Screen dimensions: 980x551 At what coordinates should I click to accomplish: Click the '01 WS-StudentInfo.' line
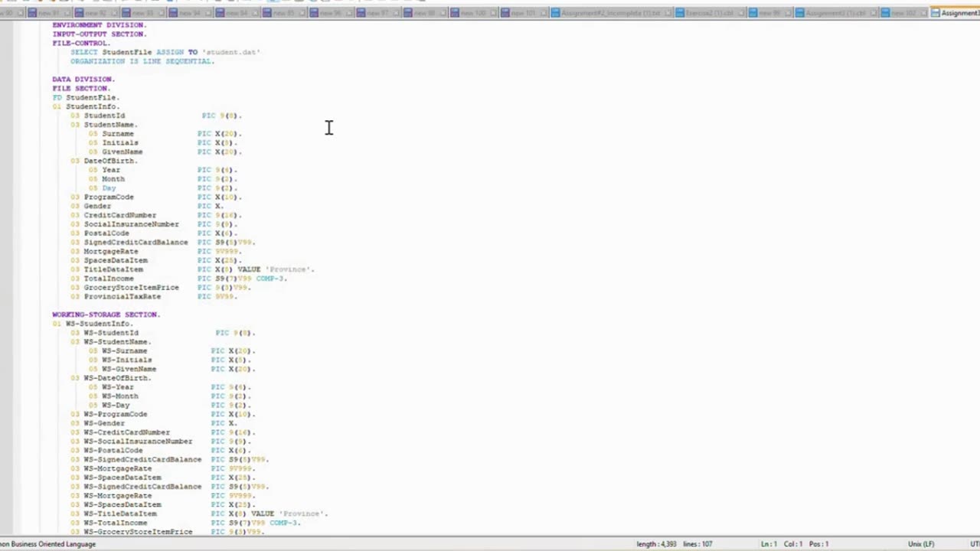(93, 324)
